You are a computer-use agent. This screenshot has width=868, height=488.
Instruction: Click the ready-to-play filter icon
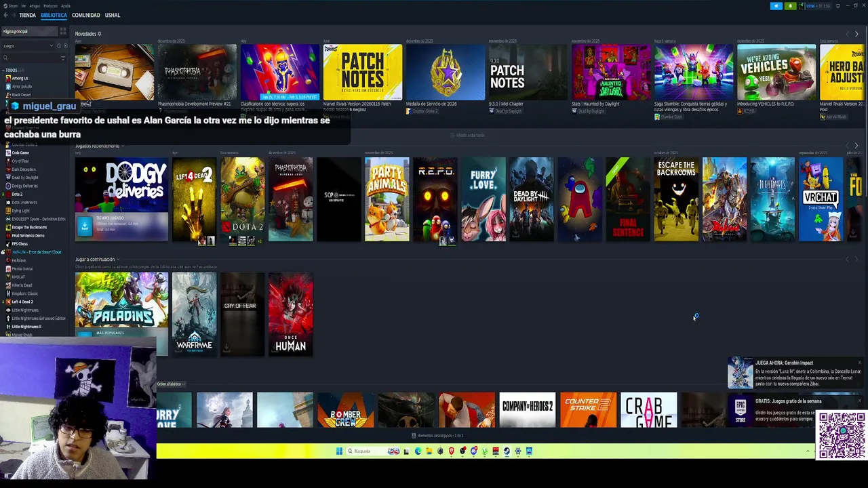click(65, 46)
